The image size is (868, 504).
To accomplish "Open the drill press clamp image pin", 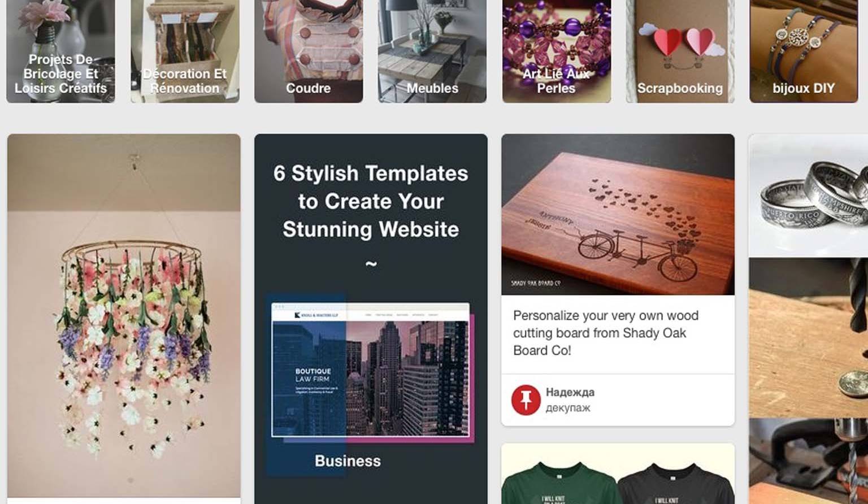I will pyautogui.click(x=808, y=461).
